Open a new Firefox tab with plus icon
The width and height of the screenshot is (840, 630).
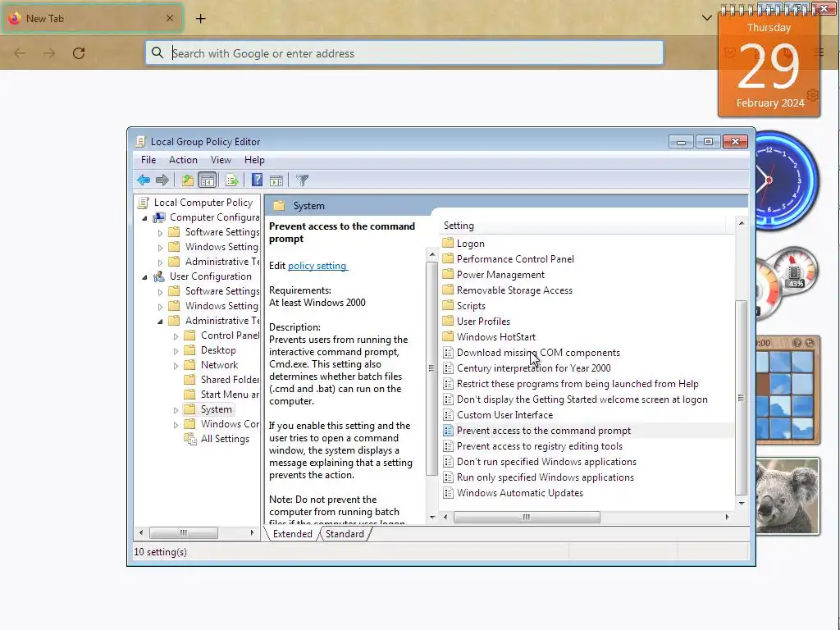pos(200,19)
